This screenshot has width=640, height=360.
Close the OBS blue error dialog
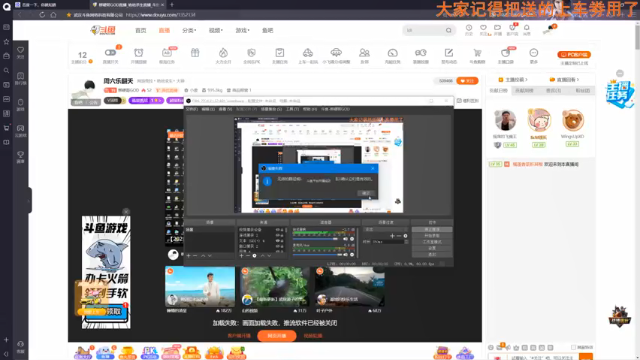click(x=372, y=168)
